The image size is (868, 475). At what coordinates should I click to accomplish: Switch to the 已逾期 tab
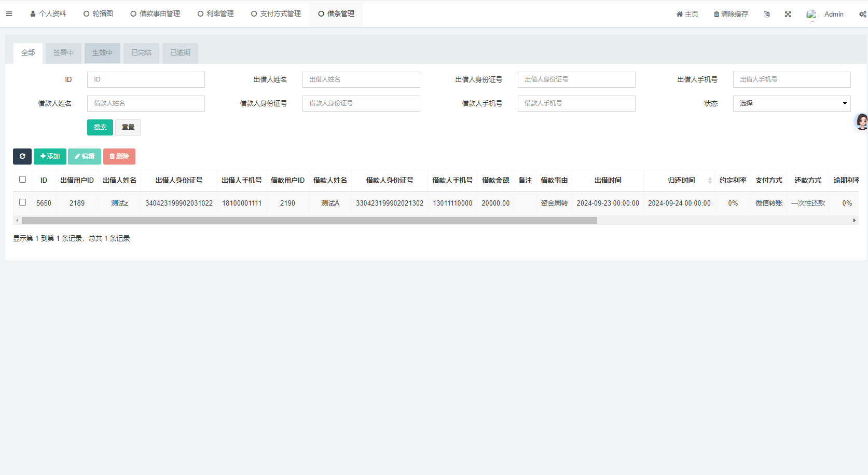(180, 53)
